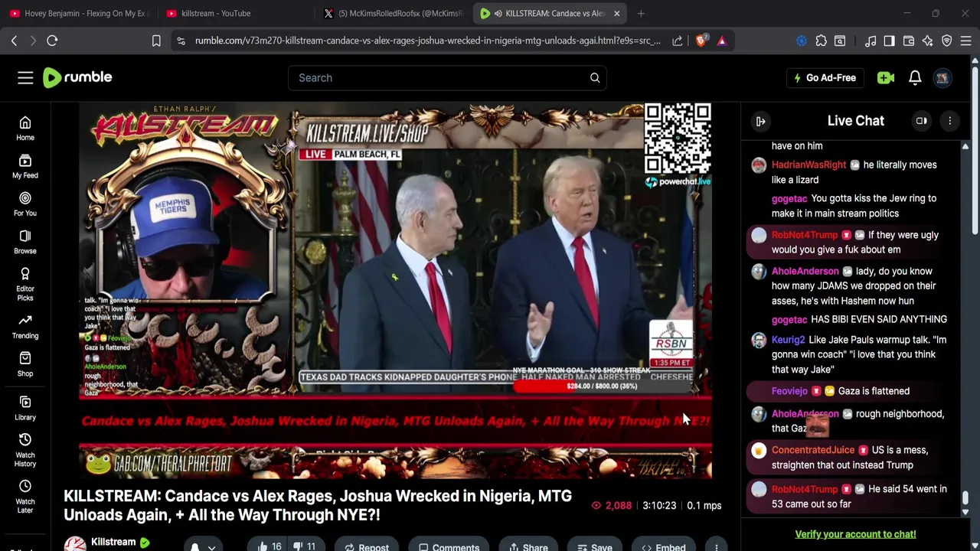Click the Share button below video
This screenshot has height=551, width=980.
pos(528,546)
